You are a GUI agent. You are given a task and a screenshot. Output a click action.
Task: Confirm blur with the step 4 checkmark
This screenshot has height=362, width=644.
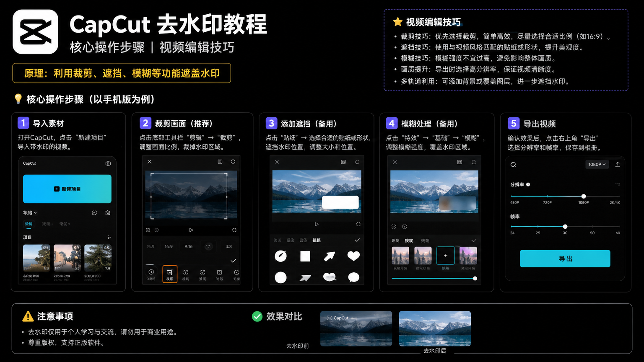tap(474, 240)
